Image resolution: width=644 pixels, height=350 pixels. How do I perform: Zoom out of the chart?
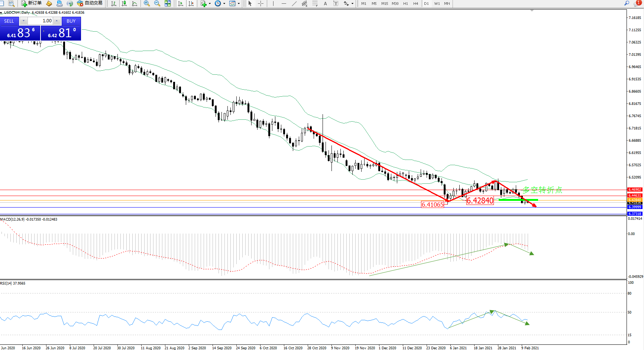pyautogui.click(x=157, y=3)
